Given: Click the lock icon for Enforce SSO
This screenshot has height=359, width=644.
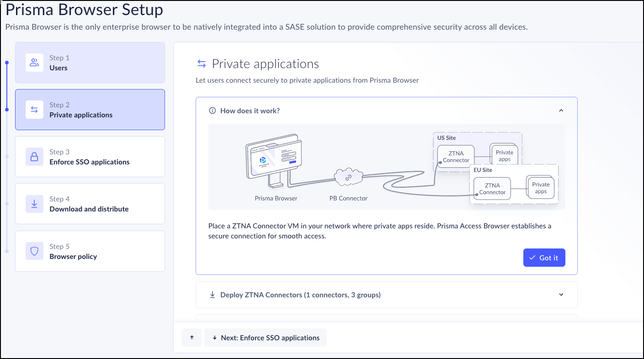Looking at the screenshot, I should click(x=34, y=157).
